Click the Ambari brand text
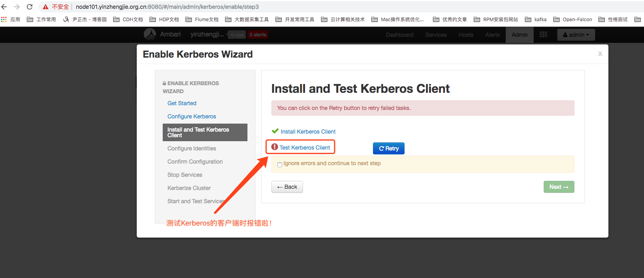 click(170, 34)
